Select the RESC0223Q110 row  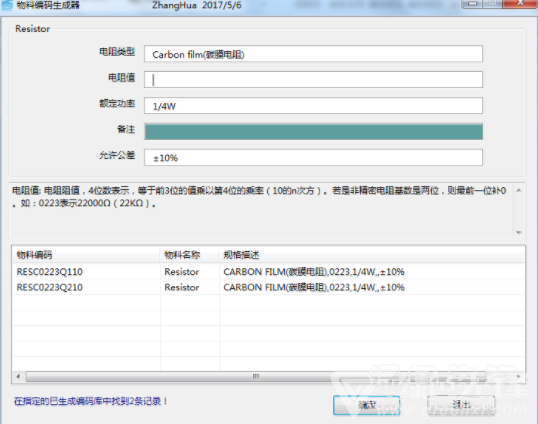click(268, 272)
